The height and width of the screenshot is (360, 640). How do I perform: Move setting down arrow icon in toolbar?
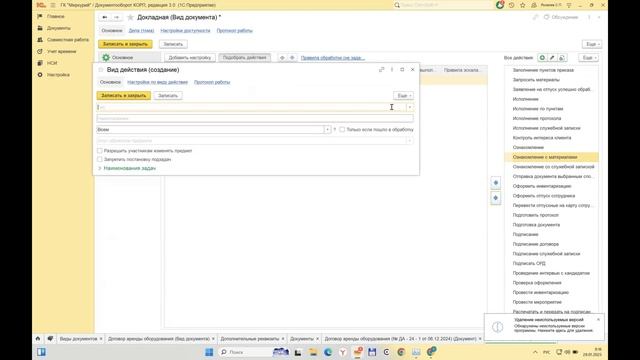point(292,58)
